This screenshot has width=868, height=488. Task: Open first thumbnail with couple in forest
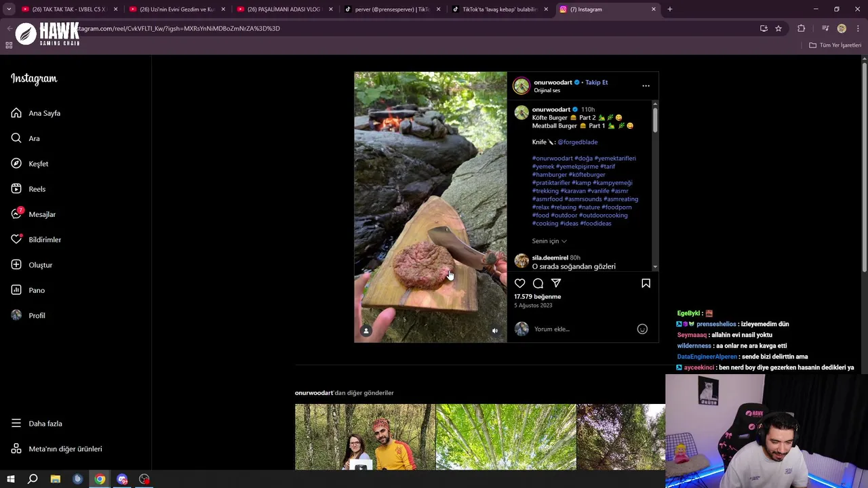click(365, 437)
